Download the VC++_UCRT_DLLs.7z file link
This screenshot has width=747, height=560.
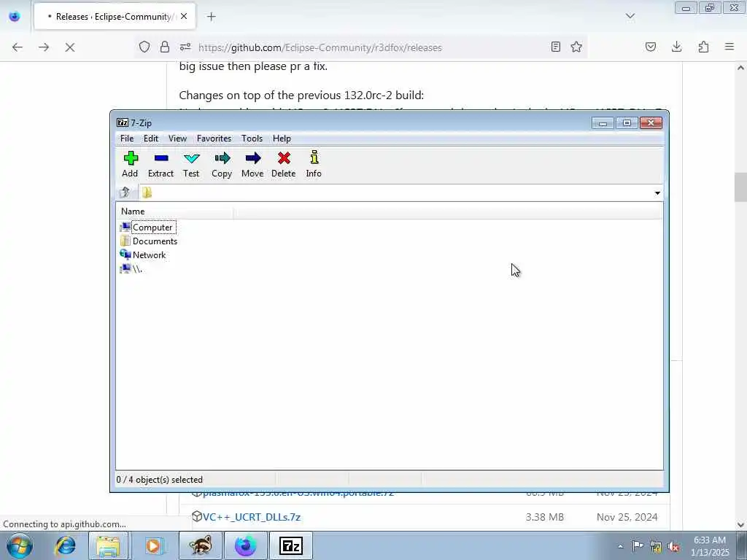click(252, 517)
